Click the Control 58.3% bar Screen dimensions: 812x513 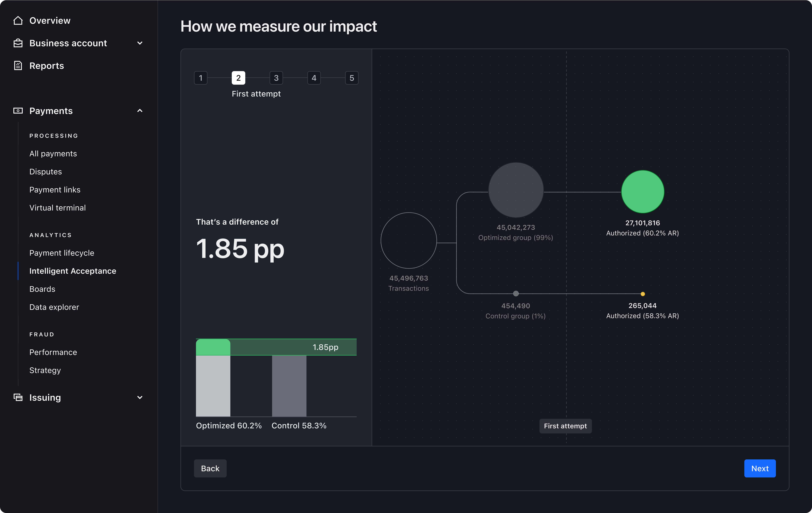[x=289, y=386]
